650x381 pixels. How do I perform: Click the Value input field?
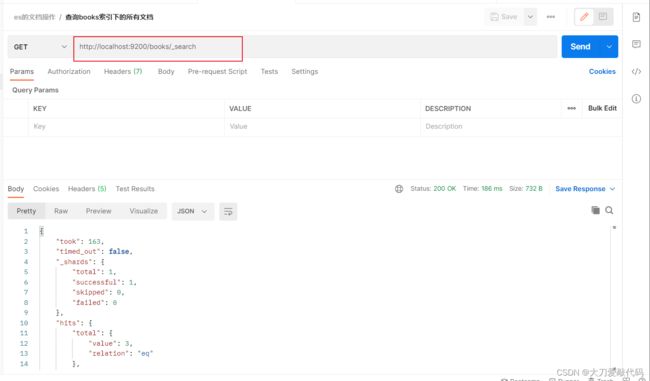[323, 126]
